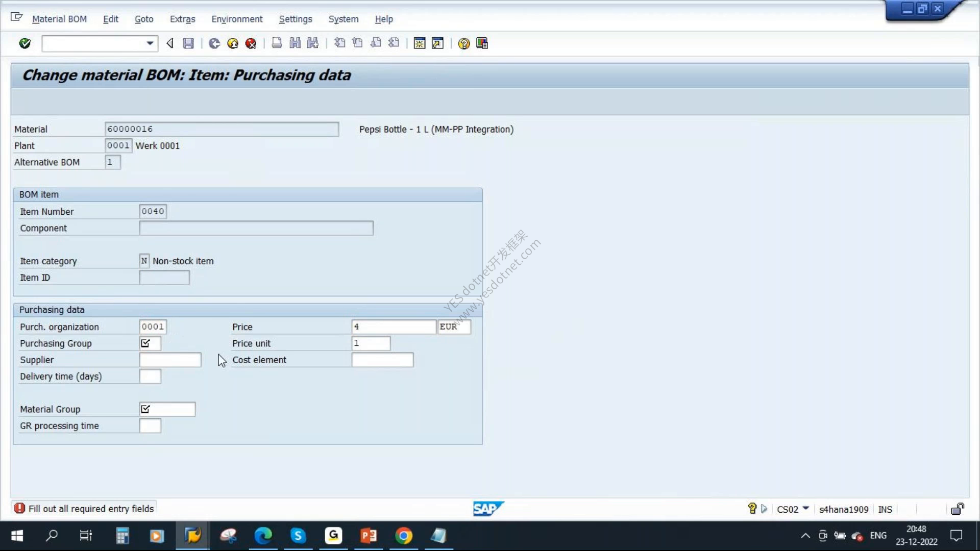Viewport: 980px width, 551px height.
Task: Click the status bar yellow help icon
Action: [752, 508]
